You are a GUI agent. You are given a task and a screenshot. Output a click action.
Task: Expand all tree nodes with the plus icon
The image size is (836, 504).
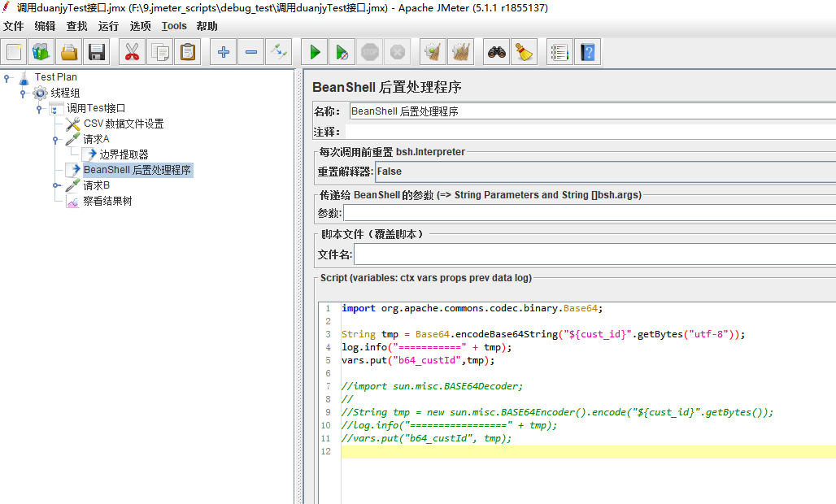click(x=222, y=51)
